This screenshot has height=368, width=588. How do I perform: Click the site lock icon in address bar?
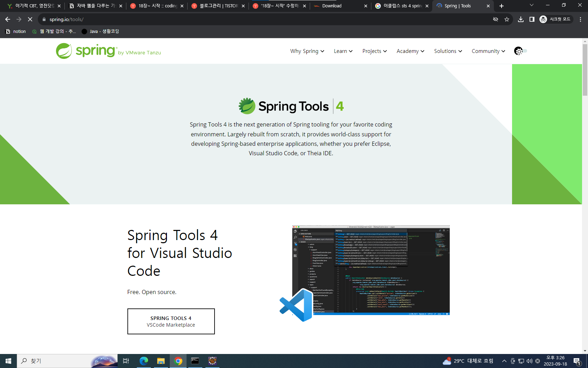click(x=44, y=19)
